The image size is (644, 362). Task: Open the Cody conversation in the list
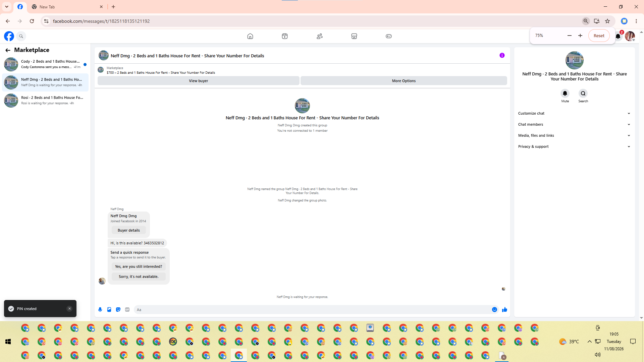46,64
